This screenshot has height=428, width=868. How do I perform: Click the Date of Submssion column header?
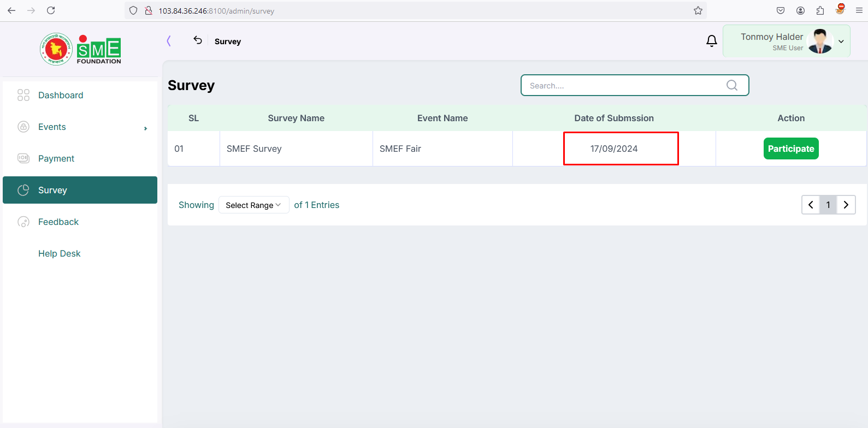click(x=614, y=118)
